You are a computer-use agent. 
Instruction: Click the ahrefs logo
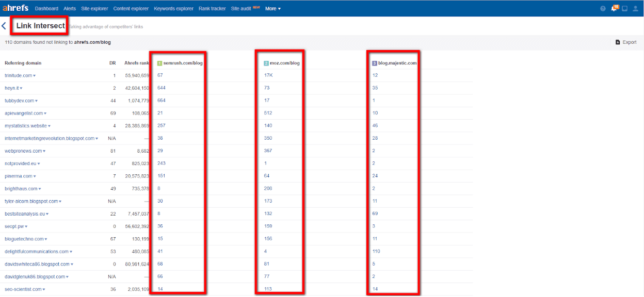pos(15,8)
